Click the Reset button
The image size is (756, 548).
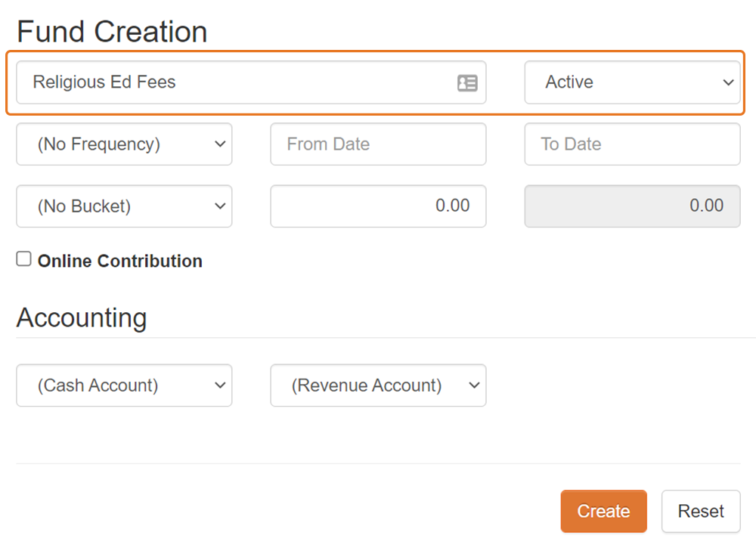(701, 512)
